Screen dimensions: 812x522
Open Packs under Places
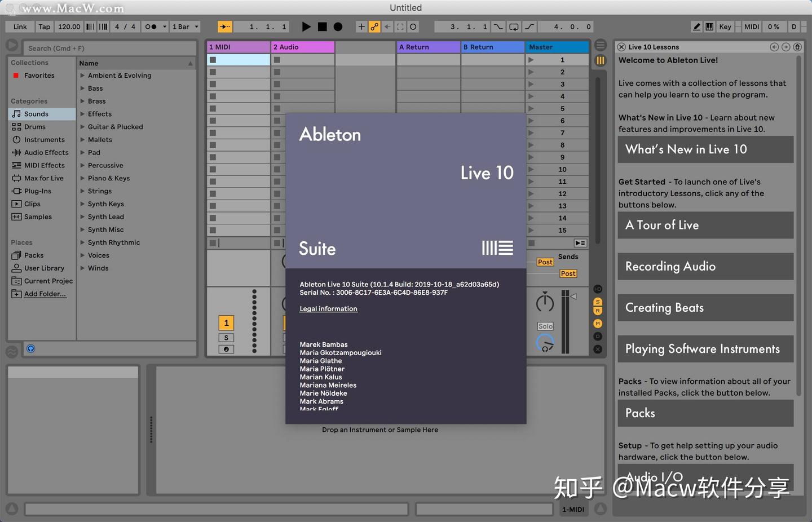[x=34, y=255]
